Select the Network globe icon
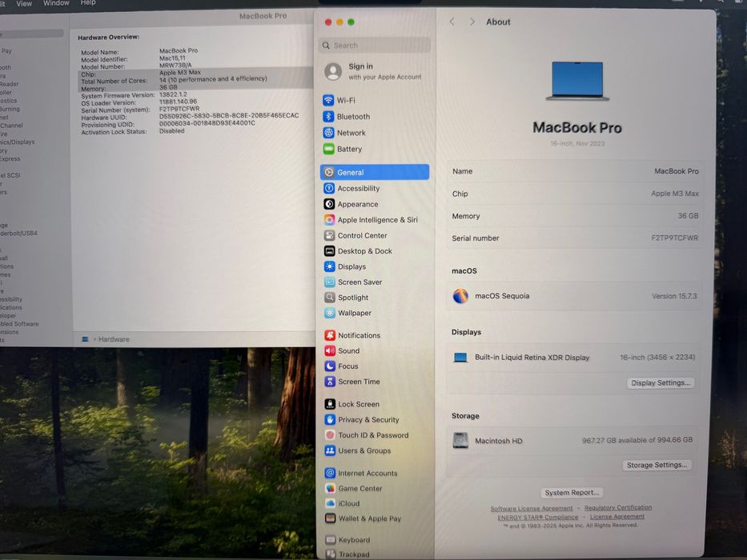The image size is (747, 560). (x=328, y=132)
